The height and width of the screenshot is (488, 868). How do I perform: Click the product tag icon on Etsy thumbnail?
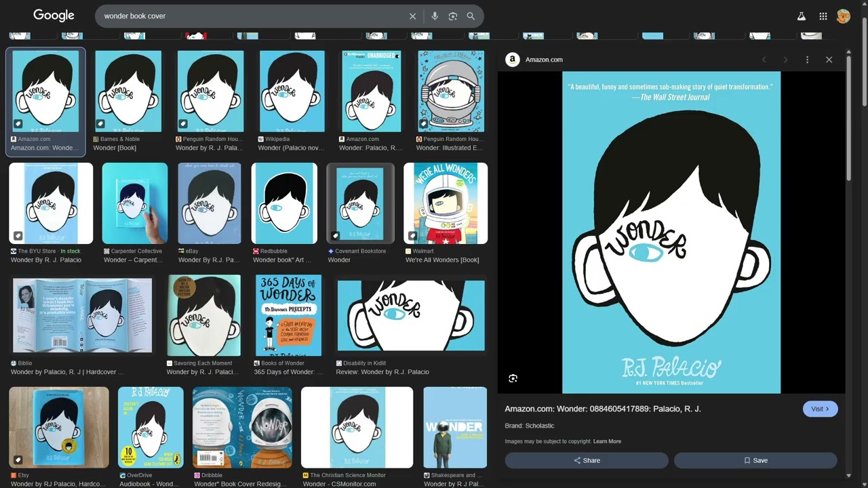(x=18, y=460)
